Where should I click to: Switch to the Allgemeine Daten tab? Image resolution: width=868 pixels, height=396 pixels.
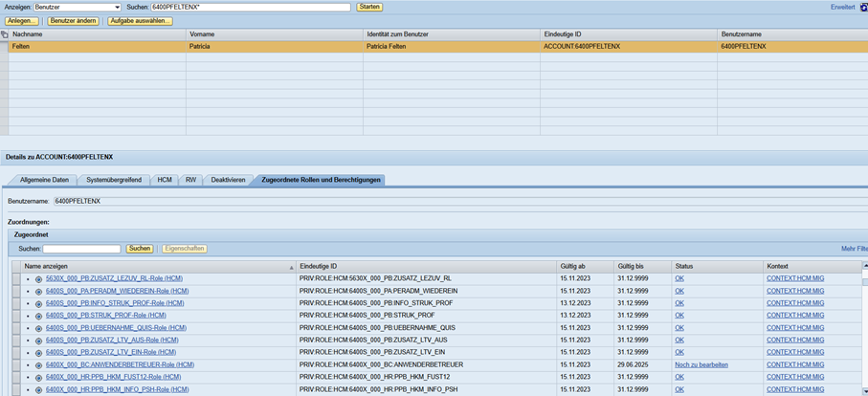[45, 180]
